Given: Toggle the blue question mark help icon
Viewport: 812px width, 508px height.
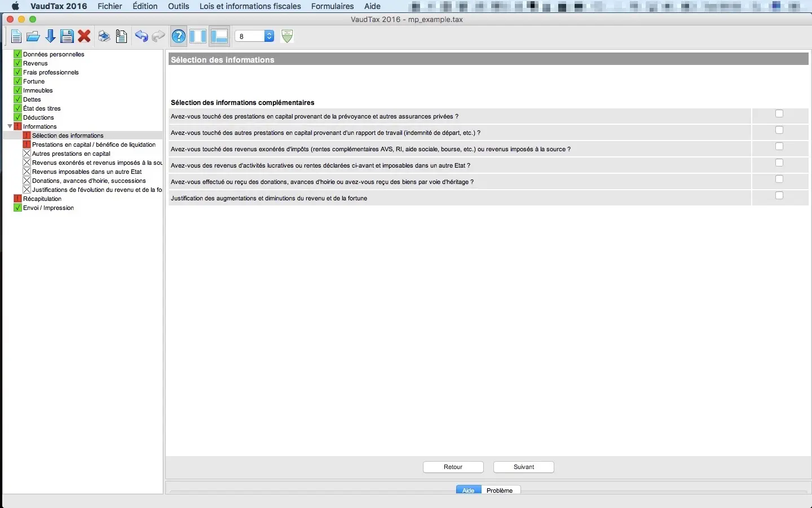Looking at the screenshot, I should pos(179,37).
